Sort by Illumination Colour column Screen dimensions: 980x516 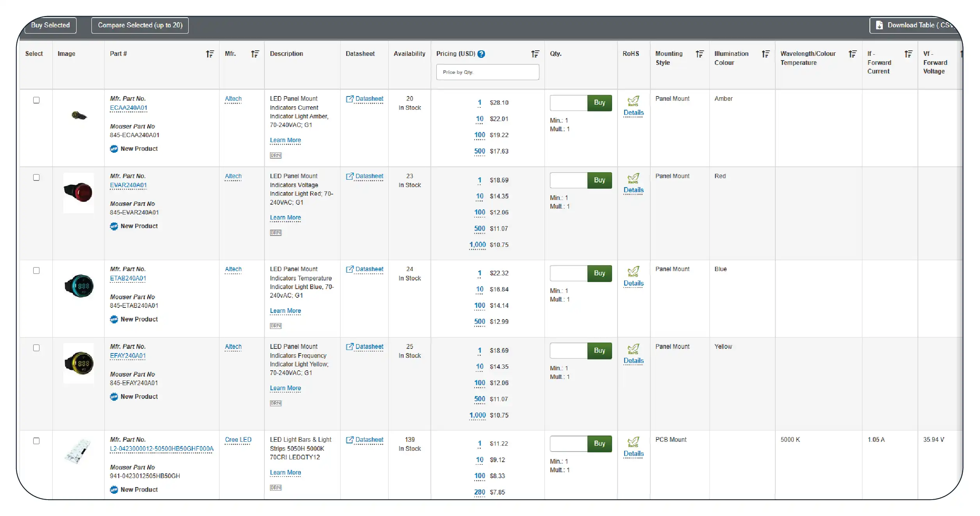765,54
